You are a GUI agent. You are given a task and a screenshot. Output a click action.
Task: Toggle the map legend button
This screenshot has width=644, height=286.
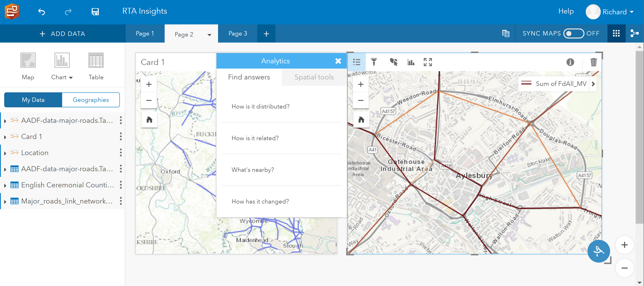(357, 62)
